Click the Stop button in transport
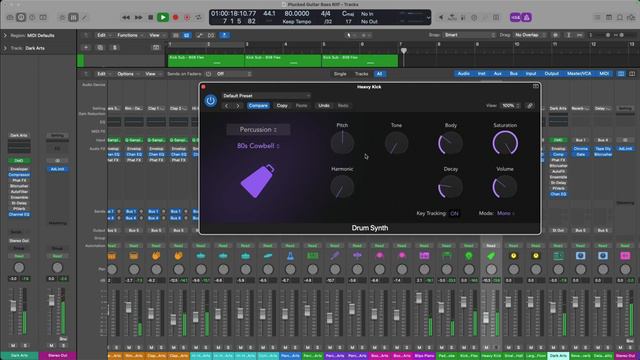 (151, 18)
